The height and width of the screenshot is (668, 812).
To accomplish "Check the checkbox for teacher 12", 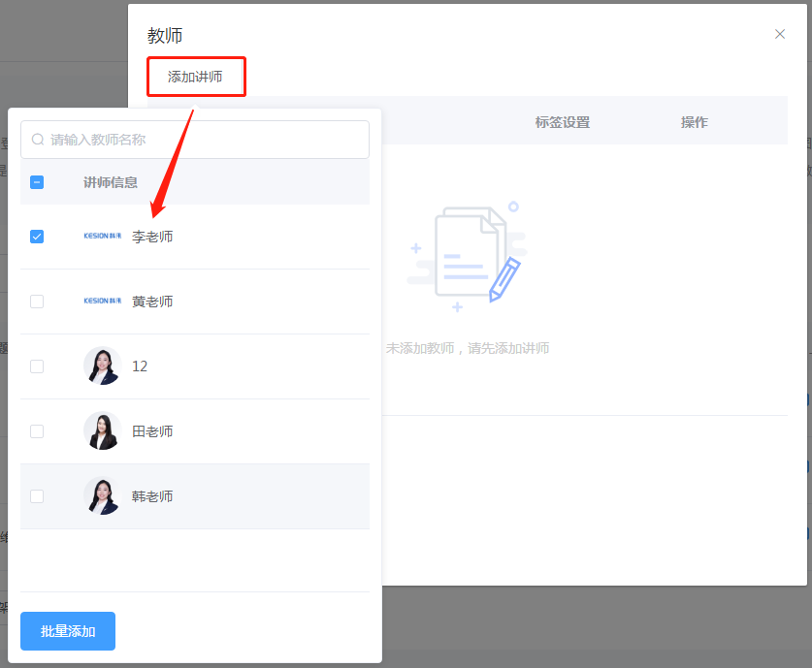I will (x=36, y=366).
